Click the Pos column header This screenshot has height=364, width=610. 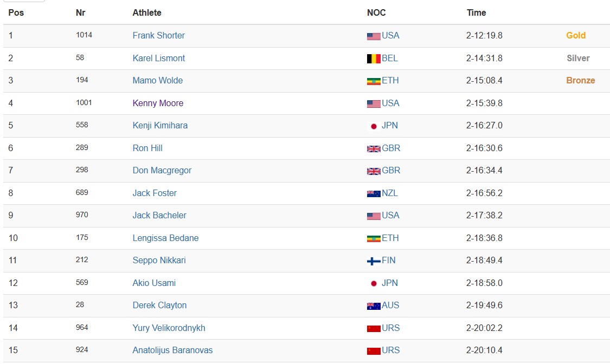pos(16,12)
